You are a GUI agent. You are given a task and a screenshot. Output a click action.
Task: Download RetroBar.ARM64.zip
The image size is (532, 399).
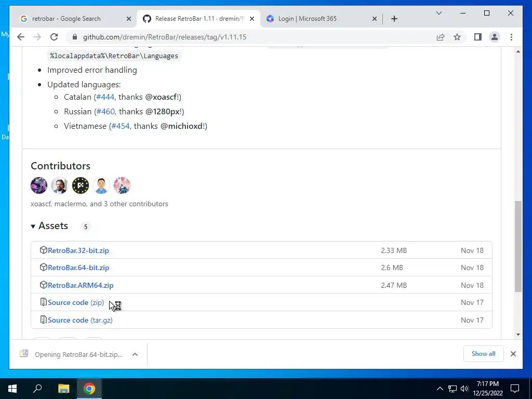point(81,285)
